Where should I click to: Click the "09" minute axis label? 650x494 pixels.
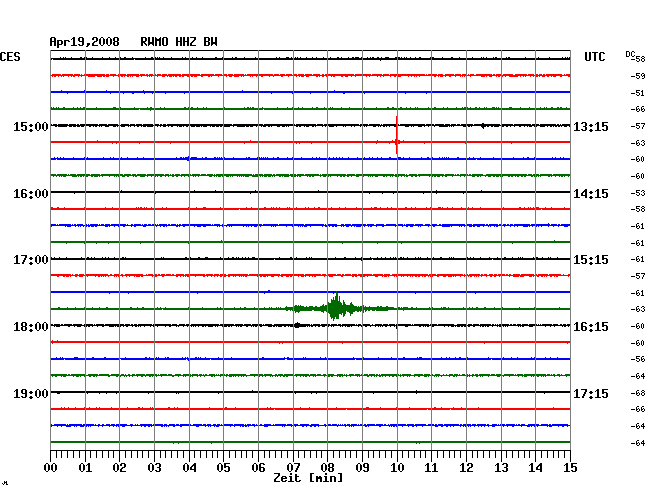click(362, 468)
